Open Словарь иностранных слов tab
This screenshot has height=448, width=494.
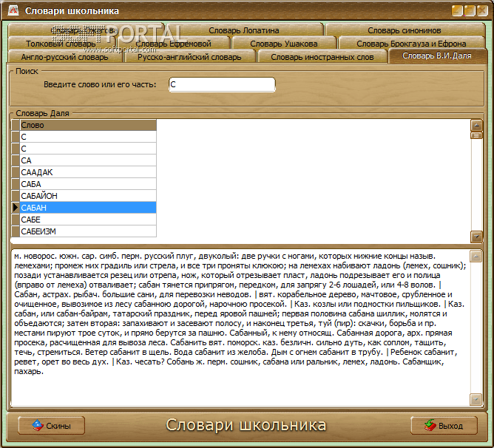[322, 57]
